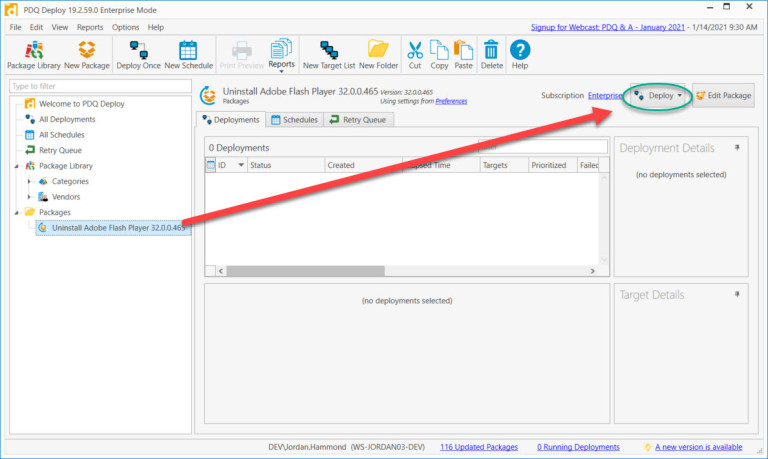Open the View menu

click(x=60, y=27)
